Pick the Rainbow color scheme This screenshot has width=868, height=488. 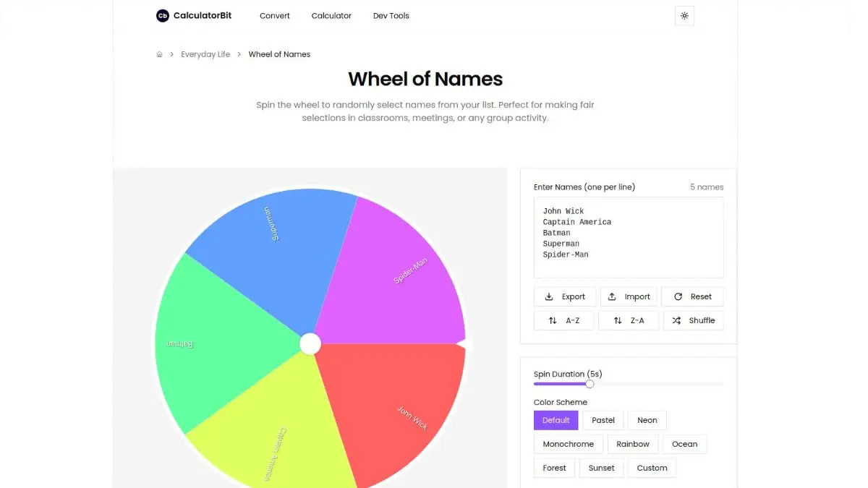point(633,444)
